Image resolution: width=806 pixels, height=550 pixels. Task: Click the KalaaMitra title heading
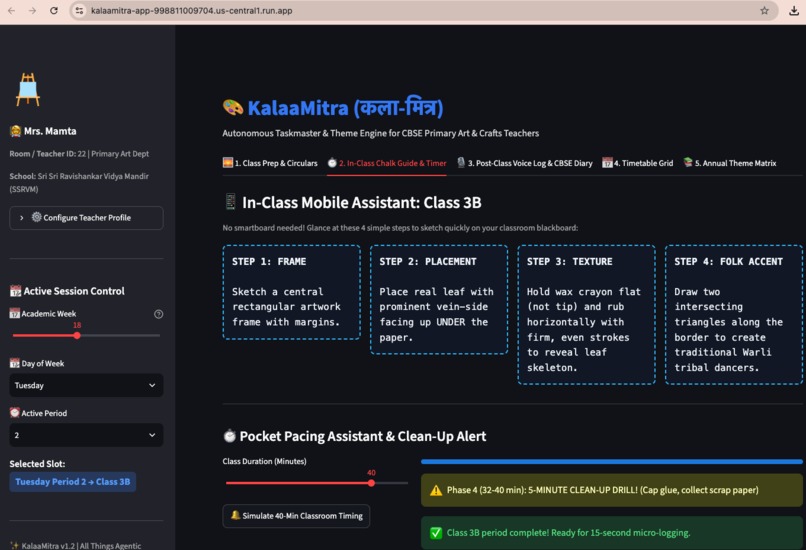coord(345,107)
